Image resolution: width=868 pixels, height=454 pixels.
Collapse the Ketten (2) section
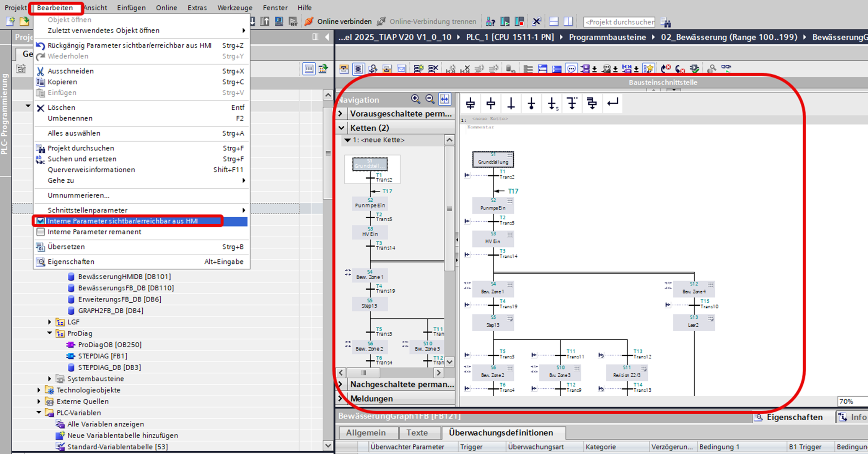(x=341, y=128)
